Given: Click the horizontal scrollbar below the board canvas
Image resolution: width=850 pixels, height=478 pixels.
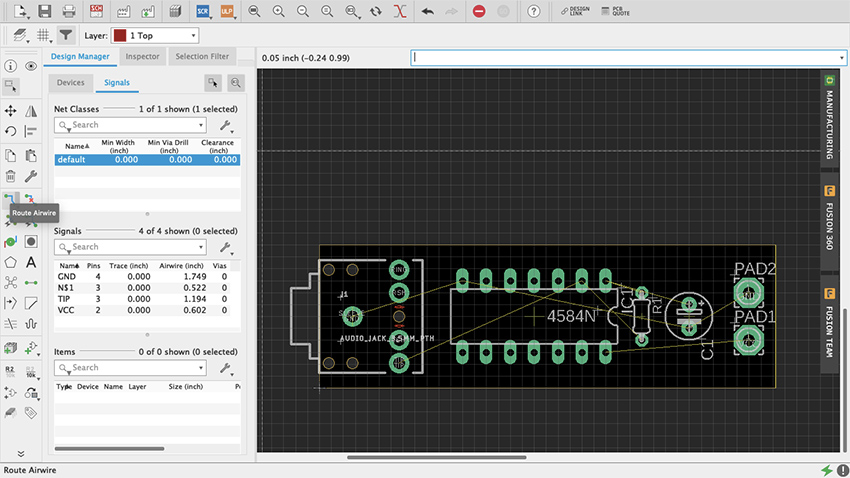Looking at the screenshot, I should [x=436, y=457].
